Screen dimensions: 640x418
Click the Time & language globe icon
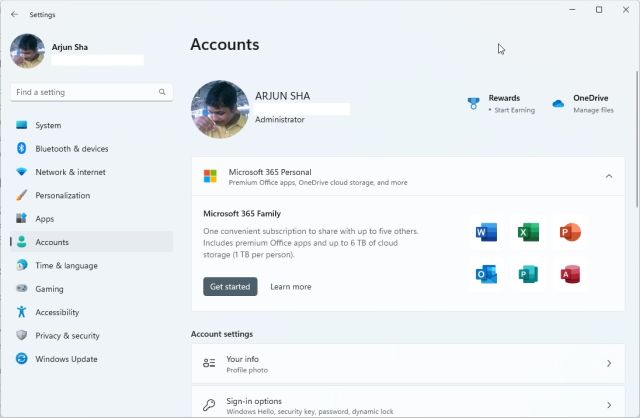22,265
